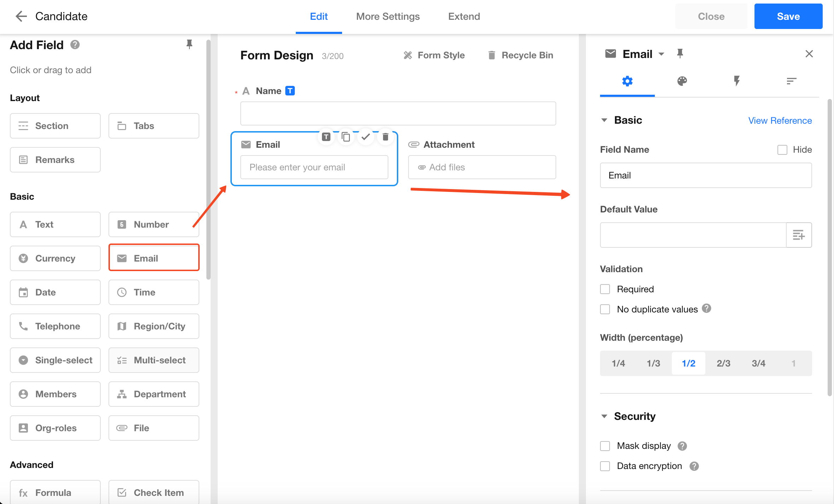Switch to the lightning bolt tab
834x504 pixels.
pyautogui.click(x=737, y=81)
